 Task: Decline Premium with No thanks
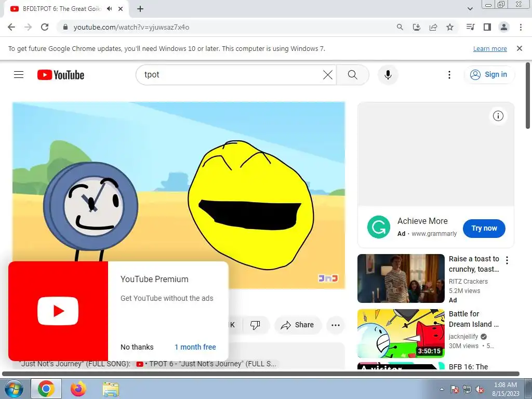137,347
